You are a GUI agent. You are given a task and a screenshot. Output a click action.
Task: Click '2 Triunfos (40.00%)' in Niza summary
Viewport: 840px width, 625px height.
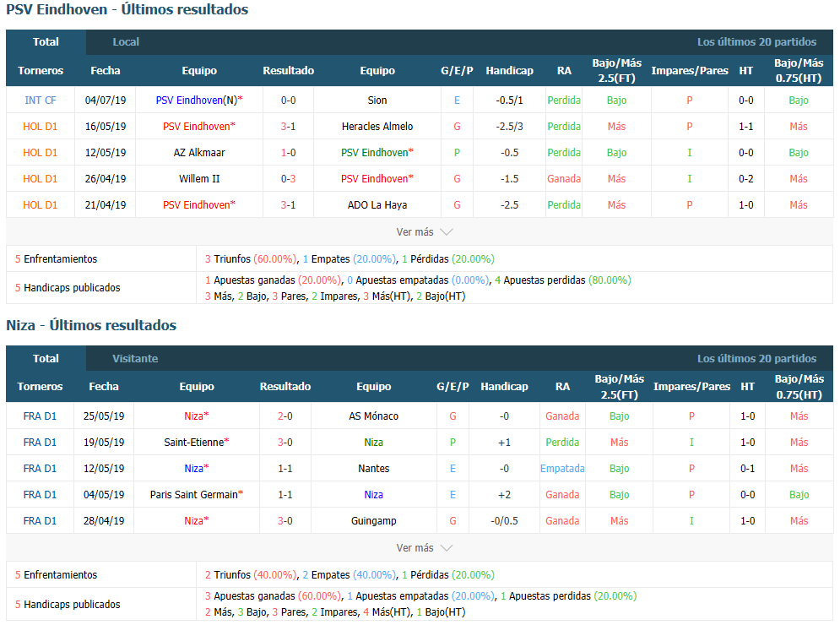pyautogui.click(x=251, y=574)
